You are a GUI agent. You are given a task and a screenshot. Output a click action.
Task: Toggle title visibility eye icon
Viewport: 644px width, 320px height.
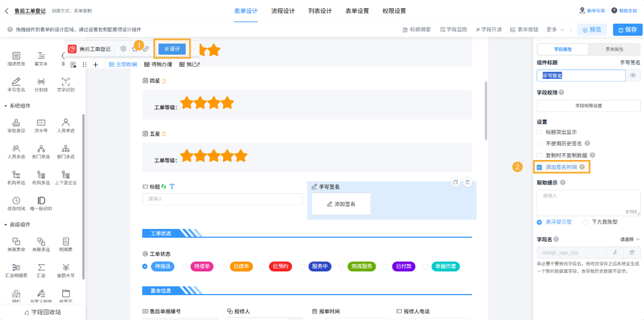click(633, 76)
